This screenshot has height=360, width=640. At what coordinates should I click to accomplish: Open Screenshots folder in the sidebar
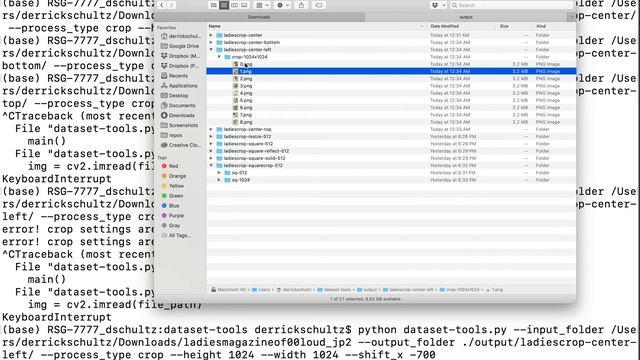pos(180,125)
